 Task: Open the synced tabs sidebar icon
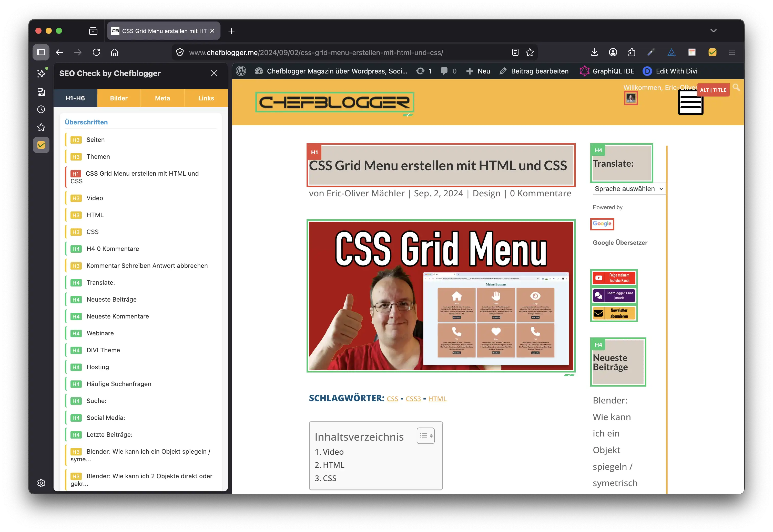[x=41, y=92]
